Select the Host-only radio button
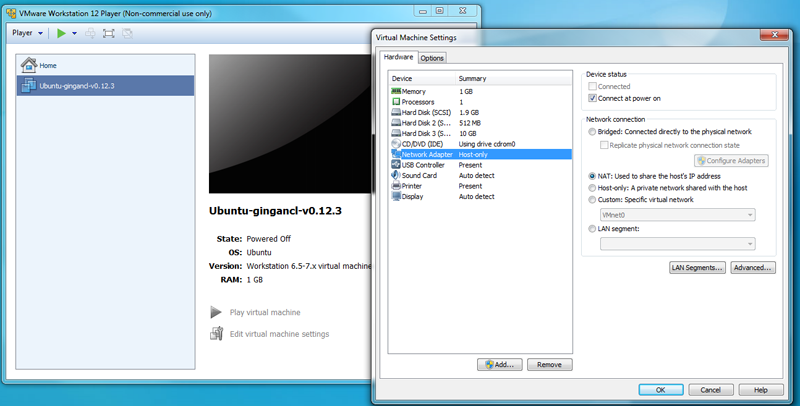The width and height of the screenshot is (800, 406). click(592, 188)
